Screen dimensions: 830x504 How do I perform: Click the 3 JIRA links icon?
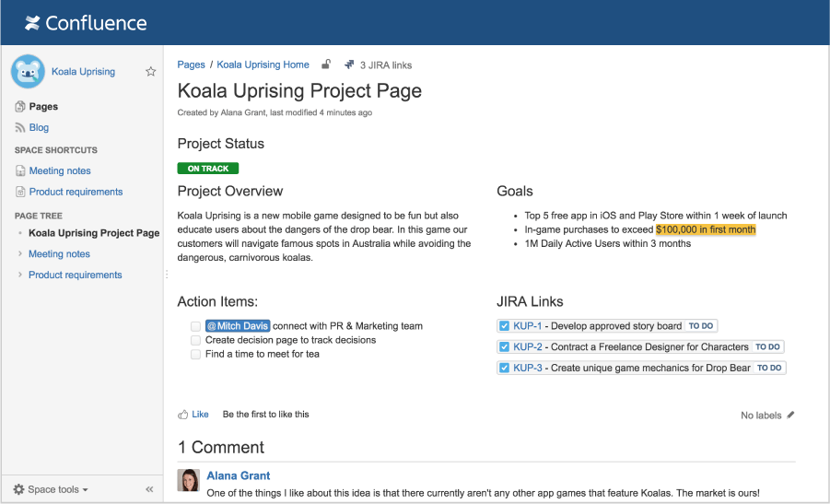click(x=349, y=64)
